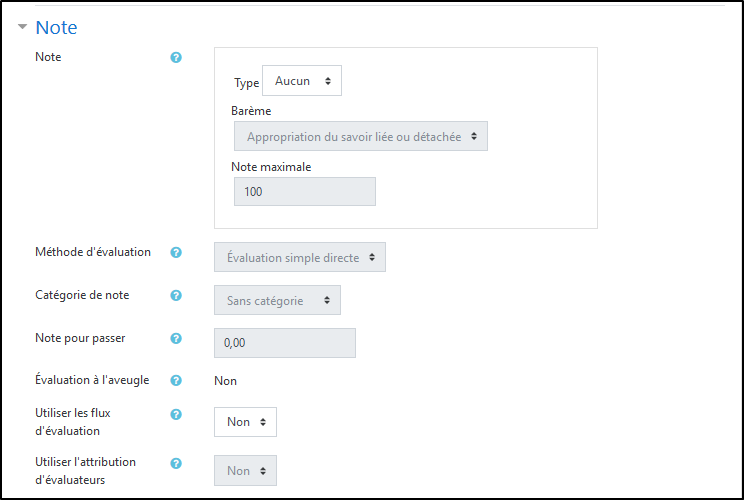This screenshot has width=744, height=500.
Task: Open Utiliser les flux d'évaluation dropdown
Action: (245, 422)
